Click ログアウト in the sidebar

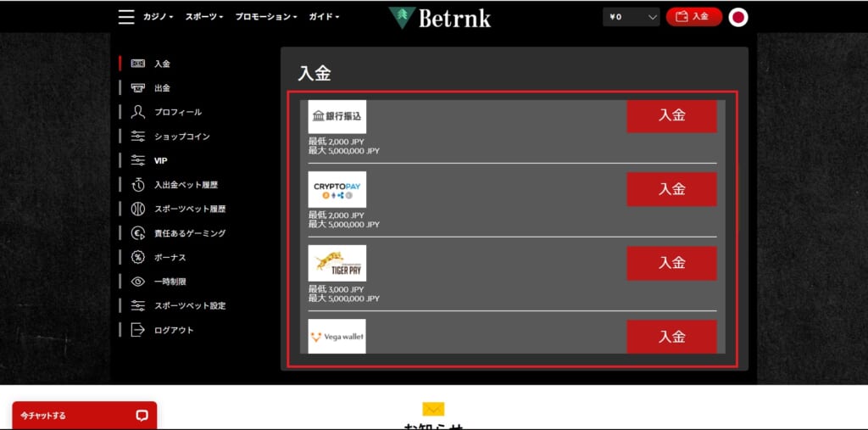click(x=175, y=330)
